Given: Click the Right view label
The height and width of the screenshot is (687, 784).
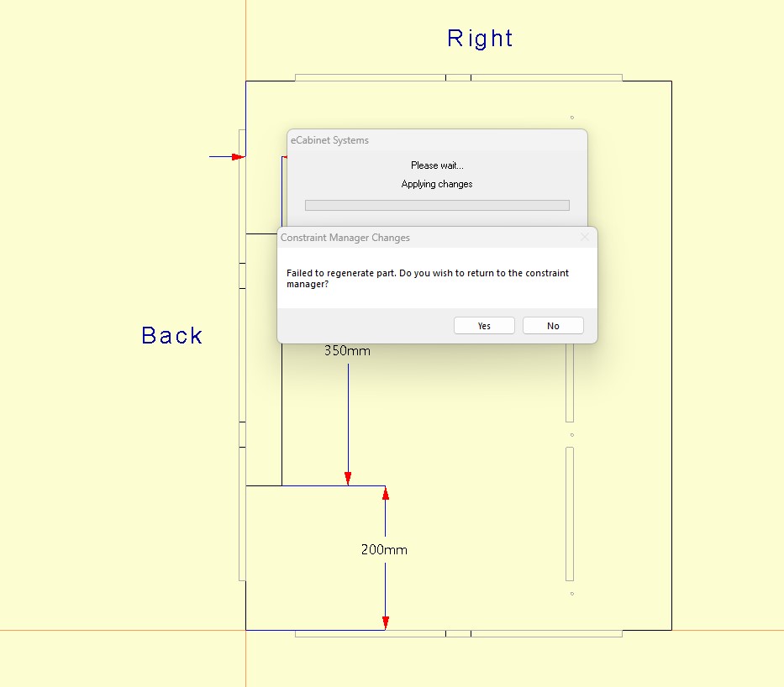Looking at the screenshot, I should pyautogui.click(x=480, y=39).
